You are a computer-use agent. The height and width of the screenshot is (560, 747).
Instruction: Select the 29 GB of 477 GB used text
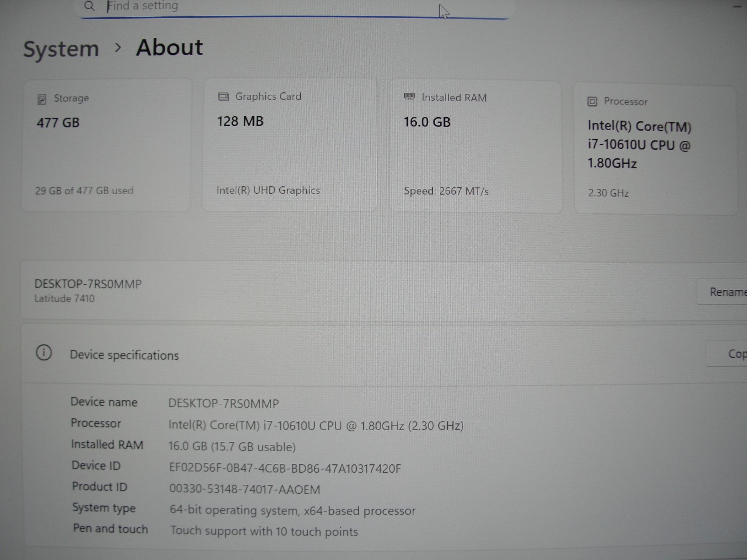[84, 190]
